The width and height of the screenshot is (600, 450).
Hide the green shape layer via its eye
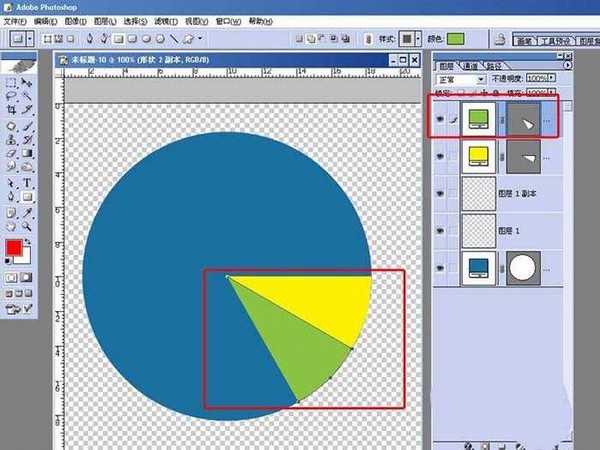click(440, 119)
